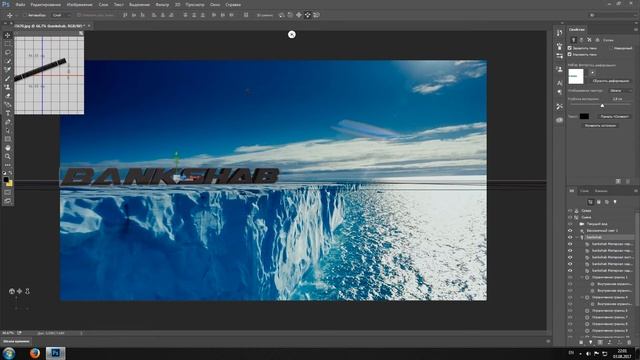Toggle the Наложить тени checkbox
640x360 pixels.
(x=570, y=54)
